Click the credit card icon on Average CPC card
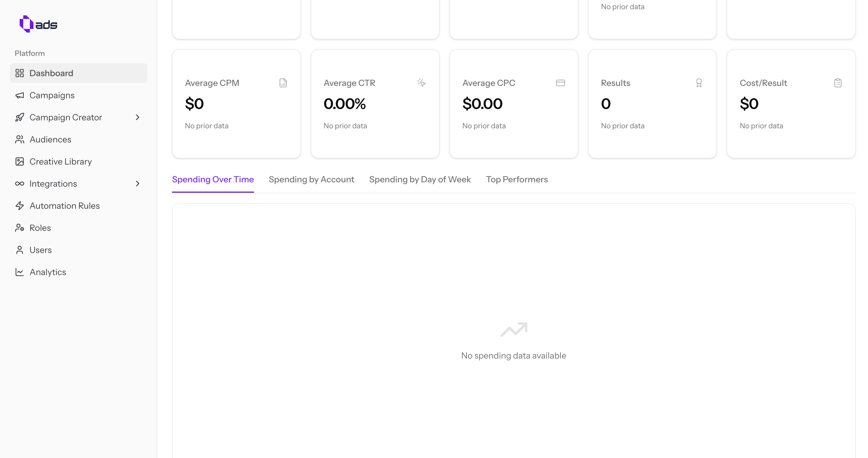This screenshot has width=868, height=458. point(560,83)
